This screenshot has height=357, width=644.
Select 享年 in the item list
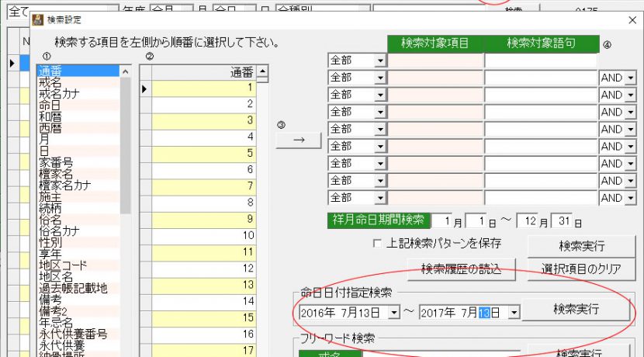pyautogui.click(x=78, y=254)
